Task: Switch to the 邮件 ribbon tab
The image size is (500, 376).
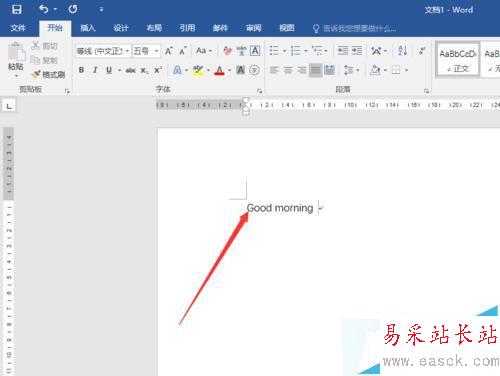Action: coord(220,28)
